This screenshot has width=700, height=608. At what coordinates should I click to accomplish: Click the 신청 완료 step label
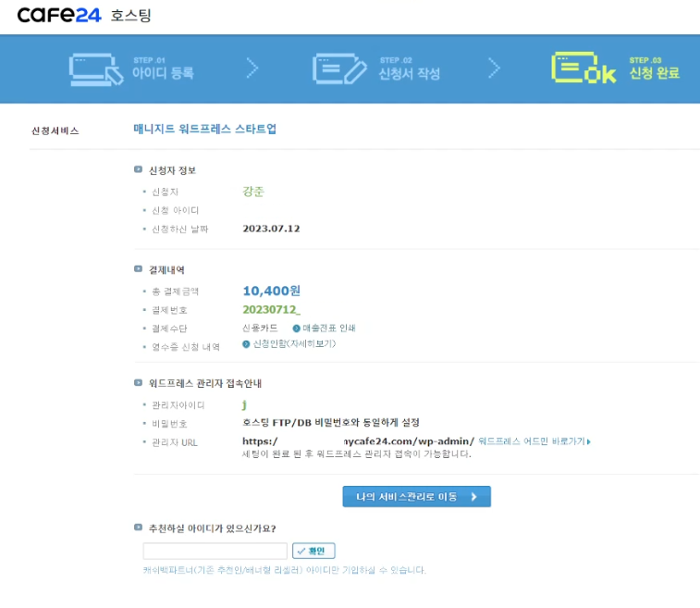655,72
